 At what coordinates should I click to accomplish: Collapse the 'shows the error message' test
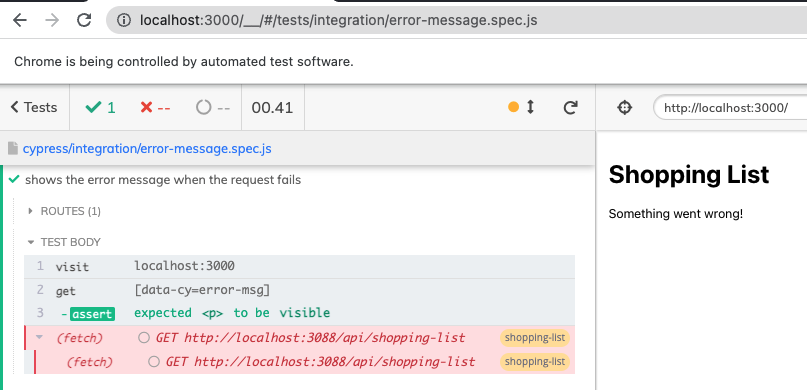(163, 180)
